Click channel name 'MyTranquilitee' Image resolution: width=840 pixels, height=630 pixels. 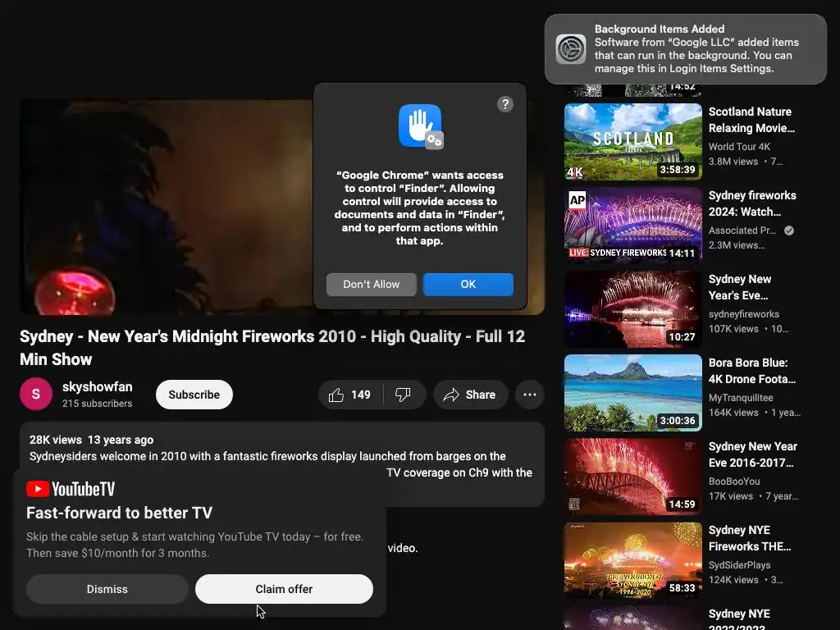[741, 398]
